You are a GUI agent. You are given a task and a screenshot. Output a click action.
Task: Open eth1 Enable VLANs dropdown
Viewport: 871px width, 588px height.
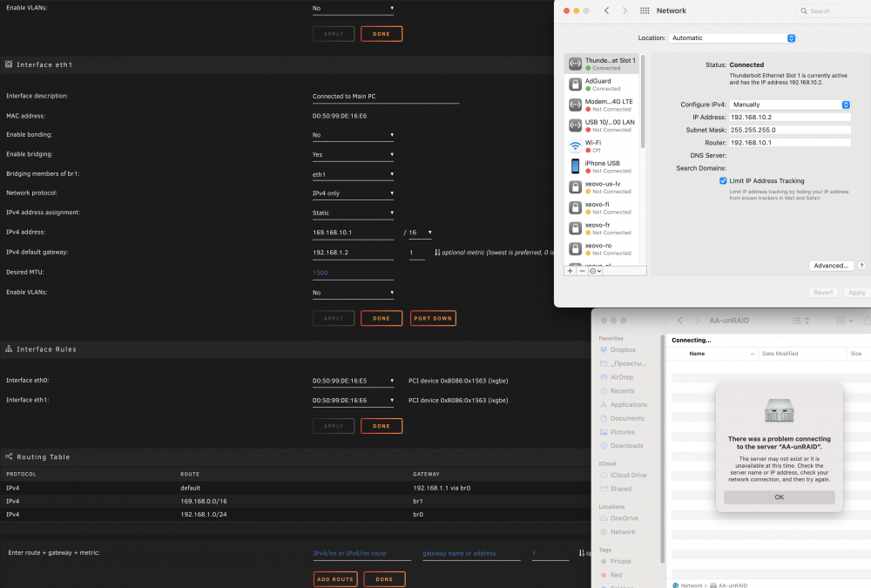pyautogui.click(x=353, y=293)
